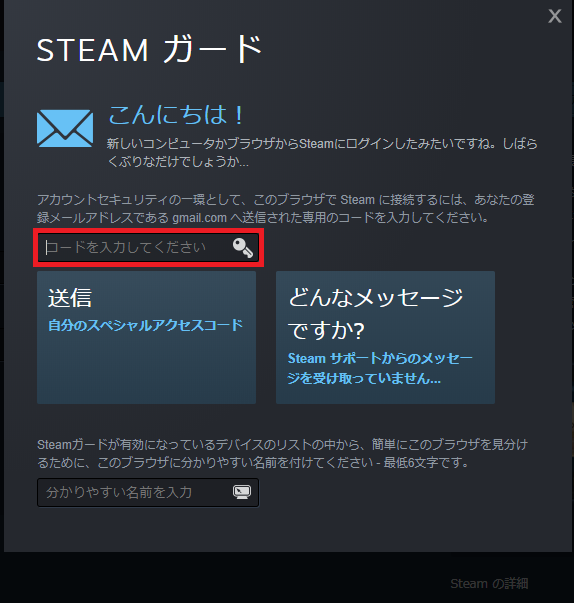This screenshot has width=574, height=603.
Task: Close the STEAM ガード dialog with X
Action: click(554, 16)
